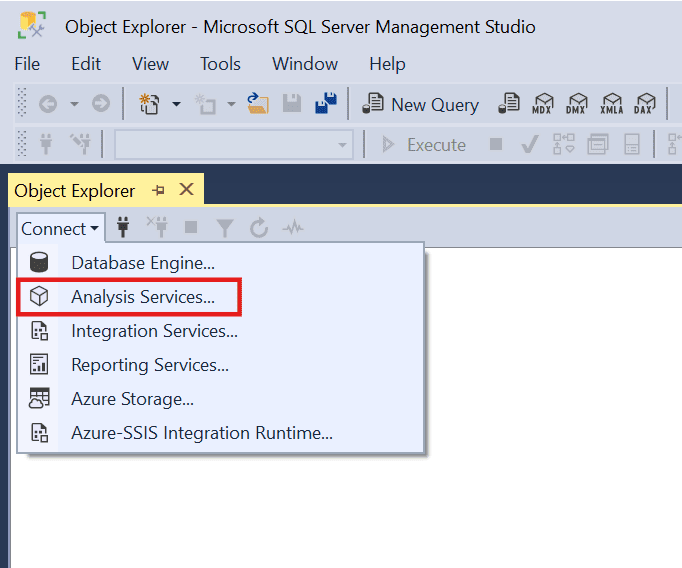
Task: Click the New Query button
Action: pyautogui.click(x=421, y=104)
